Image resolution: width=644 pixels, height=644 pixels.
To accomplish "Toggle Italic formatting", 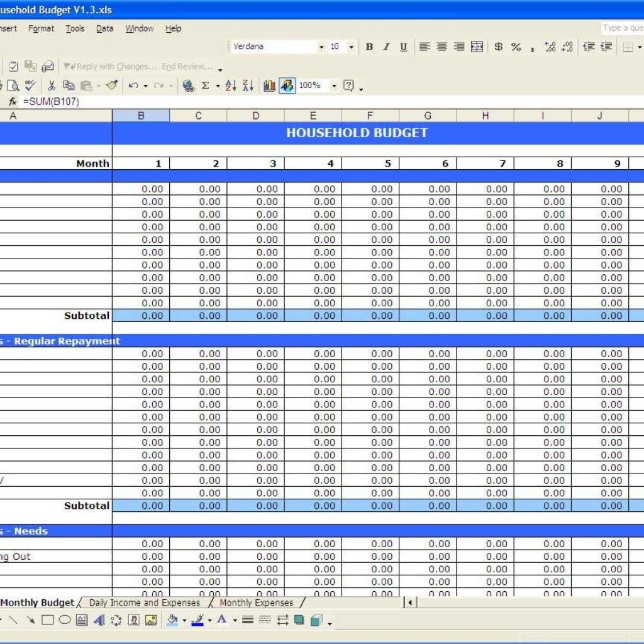I will (x=386, y=47).
